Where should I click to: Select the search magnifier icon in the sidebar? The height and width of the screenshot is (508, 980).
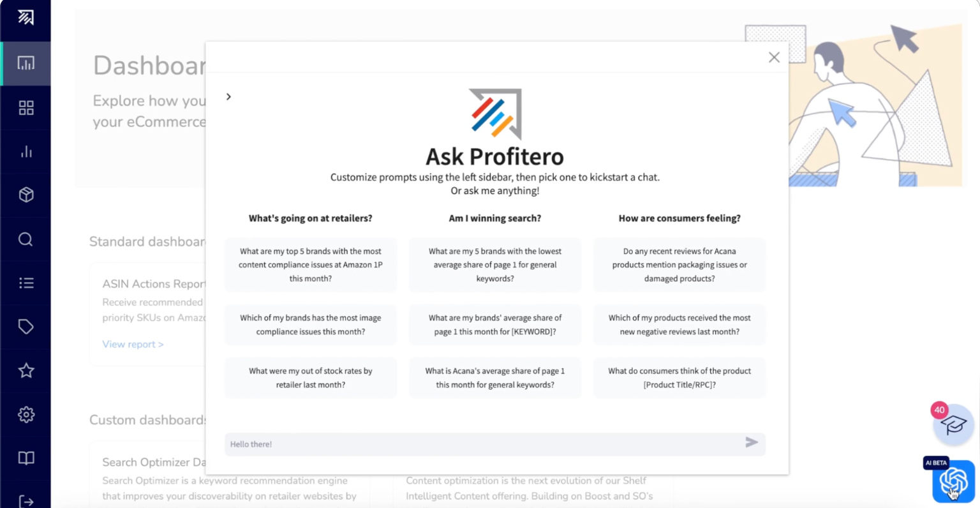coord(26,239)
